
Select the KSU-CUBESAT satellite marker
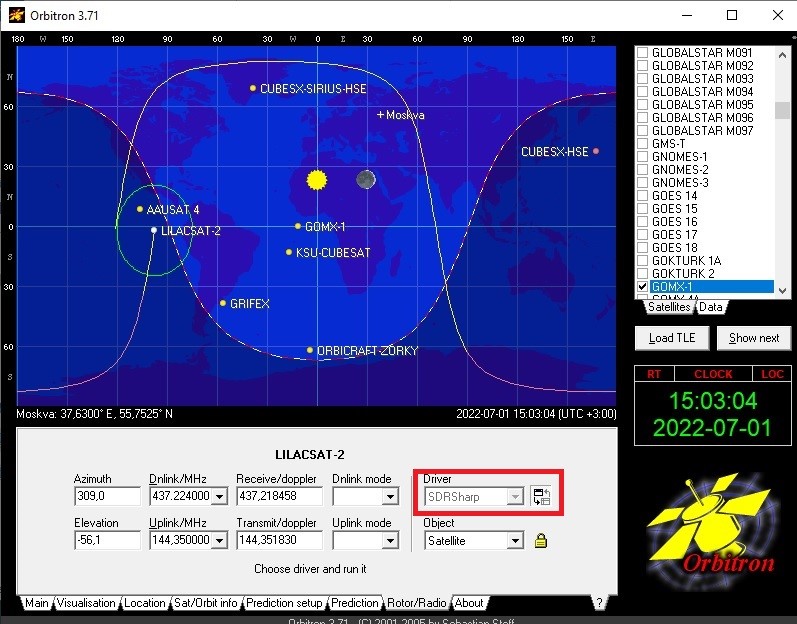coord(289,252)
